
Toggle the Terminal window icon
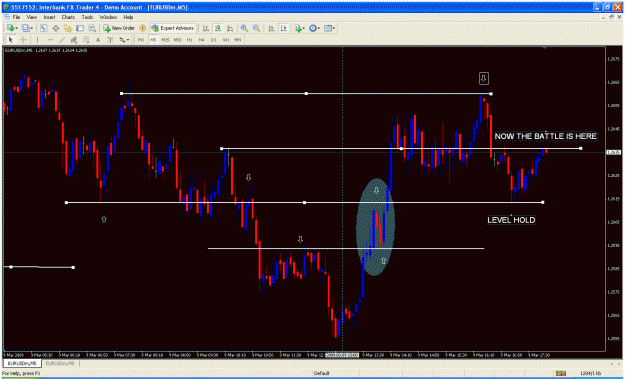coord(80,28)
